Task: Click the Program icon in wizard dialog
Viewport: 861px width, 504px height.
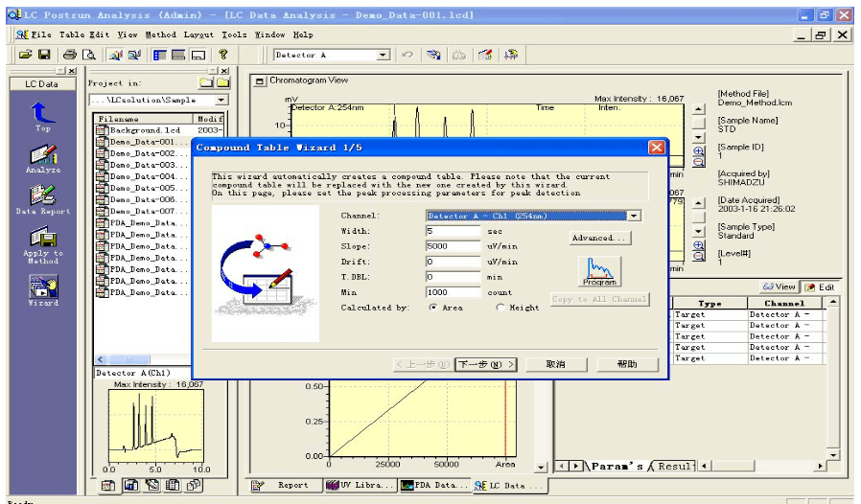Action: tap(599, 271)
